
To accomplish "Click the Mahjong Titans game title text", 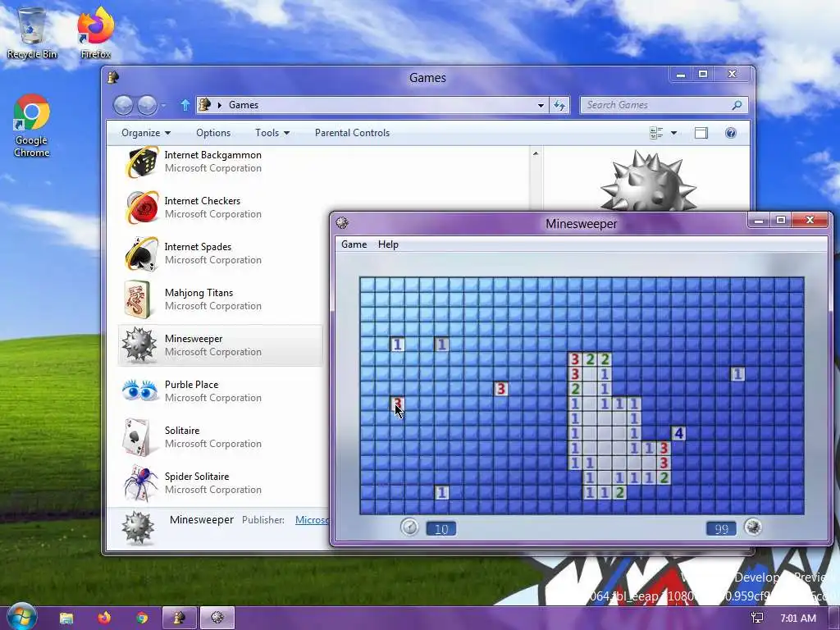I will click(x=199, y=293).
